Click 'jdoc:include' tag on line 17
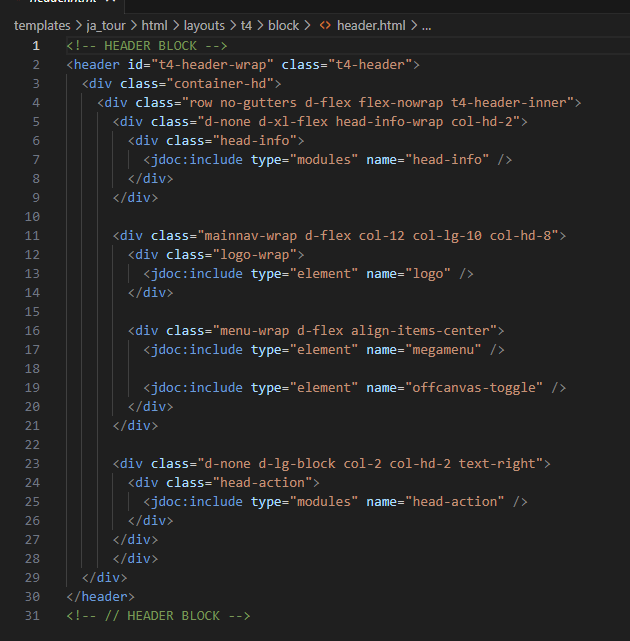The height and width of the screenshot is (641, 630). tap(197, 350)
